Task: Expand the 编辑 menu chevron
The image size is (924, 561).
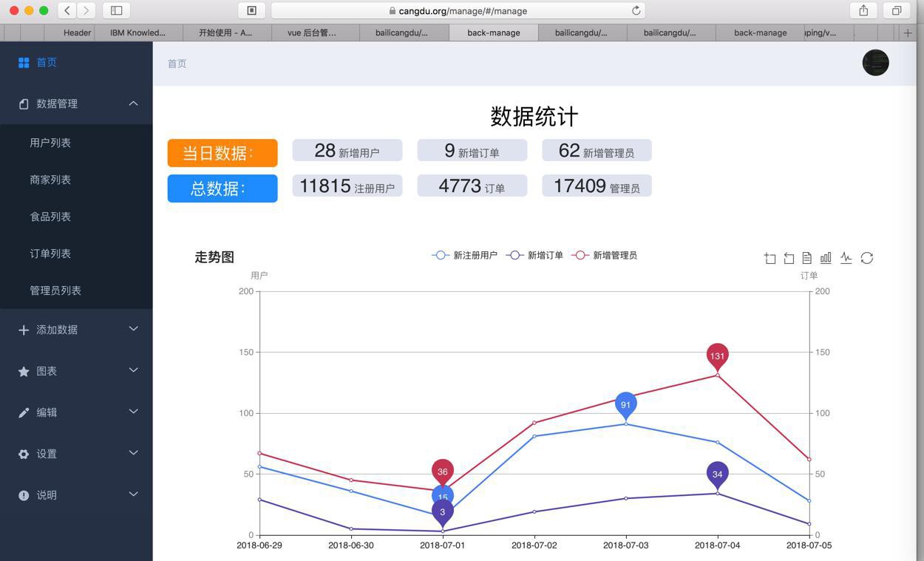Action: (133, 412)
